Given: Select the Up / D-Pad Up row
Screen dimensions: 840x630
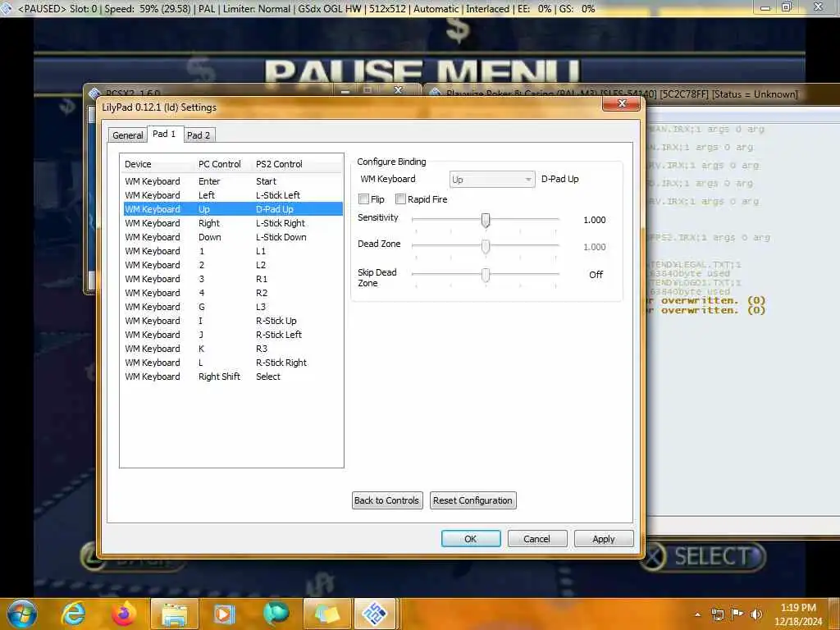Looking at the screenshot, I should pos(232,209).
